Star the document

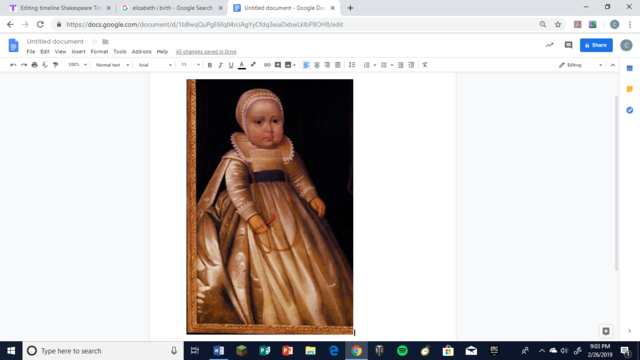(95, 42)
